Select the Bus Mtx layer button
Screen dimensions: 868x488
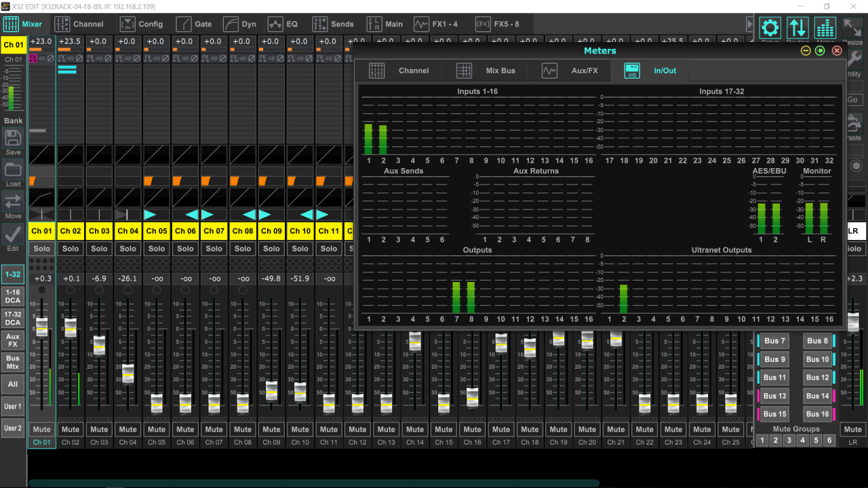[13, 363]
